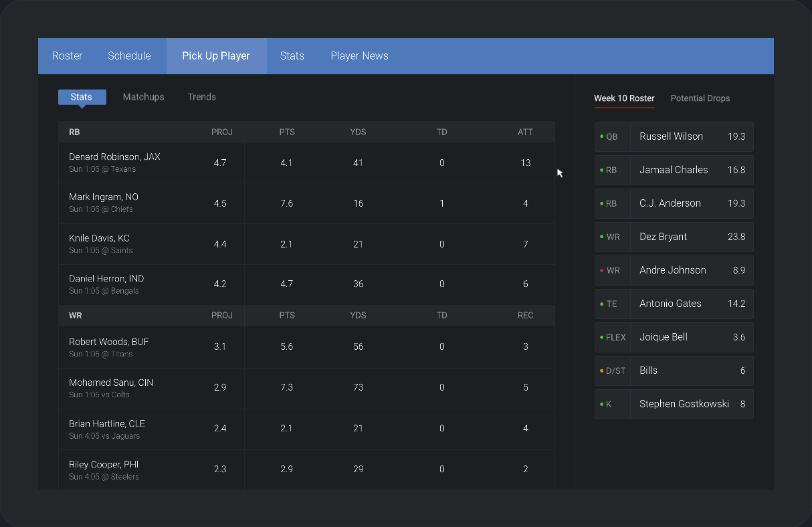Select Stephen Gostkowski's name in the roster
The width and height of the screenshot is (812, 527).
pyautogui.click(x=684, y=404)
